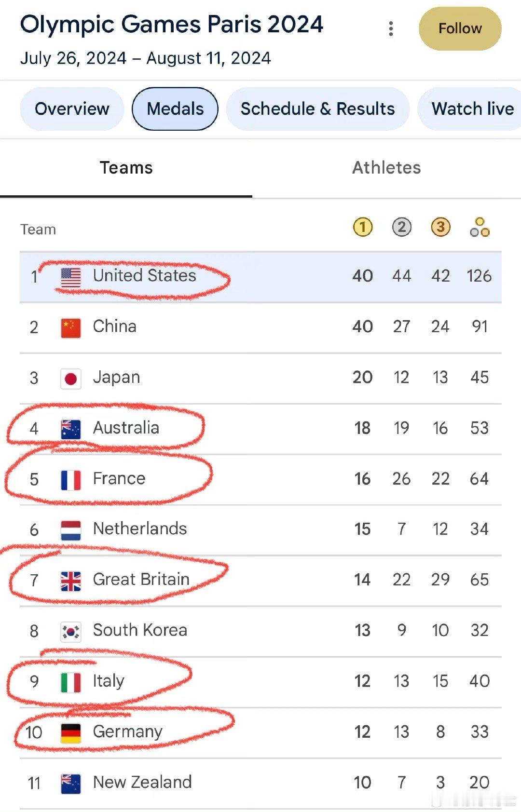Click the Netherlands flag icon
Screen dimensions: 521x812
(71, 530)
